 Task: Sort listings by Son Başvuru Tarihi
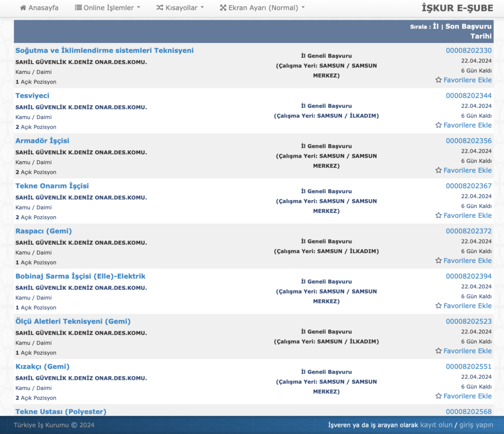469,31
